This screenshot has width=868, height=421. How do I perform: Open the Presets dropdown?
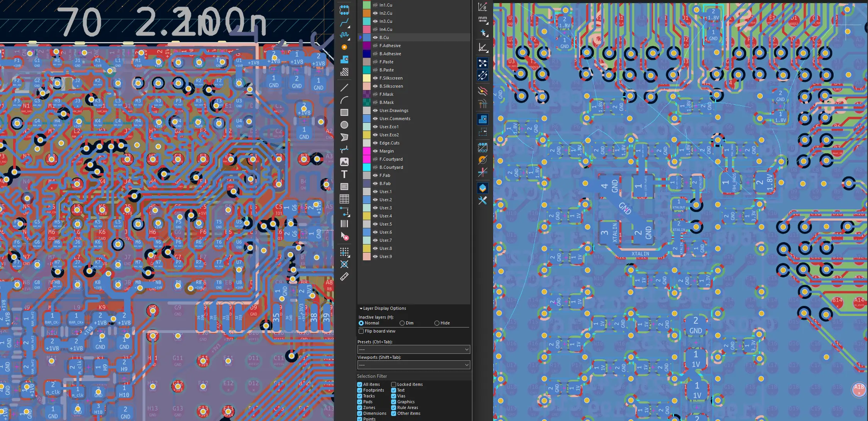414,350
